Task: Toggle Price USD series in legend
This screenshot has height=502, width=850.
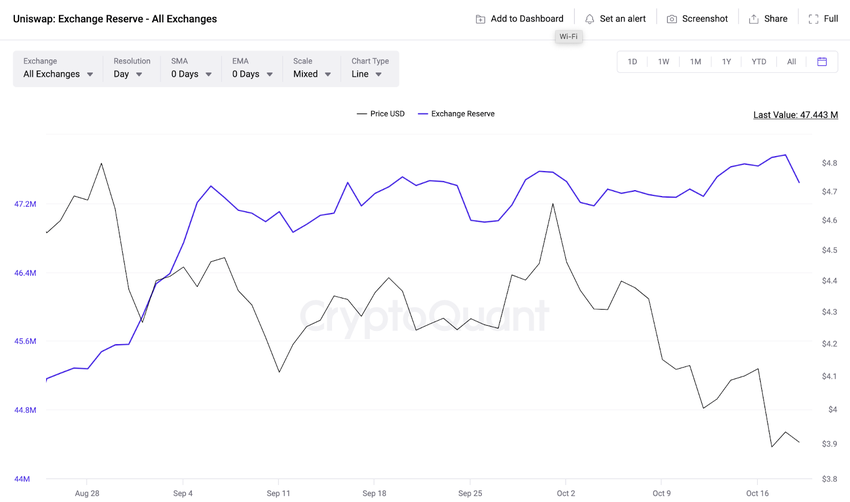Action: [381, 114]
